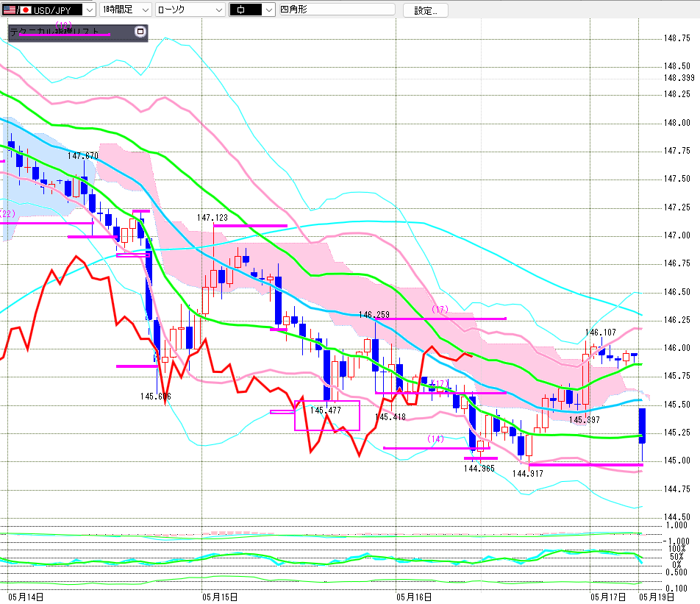Click the 05月16日 date label
Screen dimensions: 700x604
coord(414,597)
